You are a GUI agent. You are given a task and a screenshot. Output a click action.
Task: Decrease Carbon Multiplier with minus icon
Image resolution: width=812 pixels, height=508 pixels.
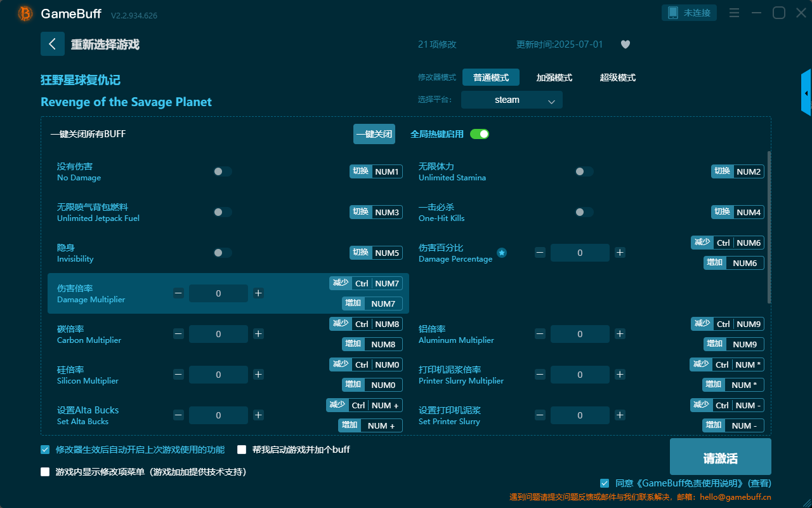178,334
